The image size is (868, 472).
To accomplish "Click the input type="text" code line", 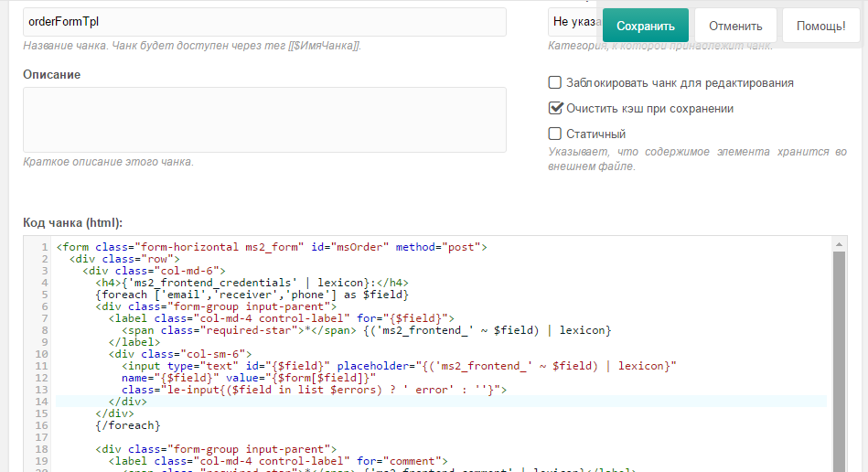I will [399, 366].
